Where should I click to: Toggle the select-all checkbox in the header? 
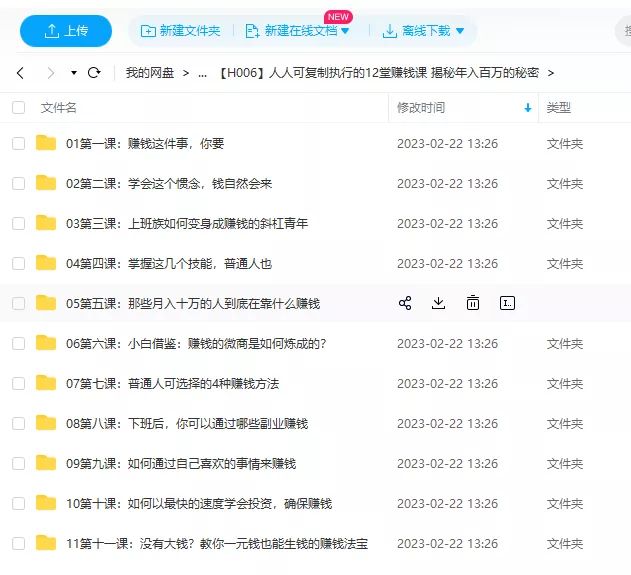pyautogui.click(x=18, y=107)
